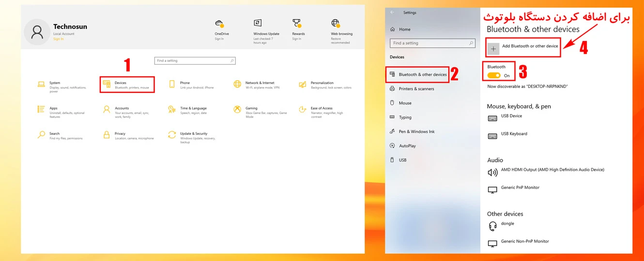Open Devices category icon

point(107,84)
